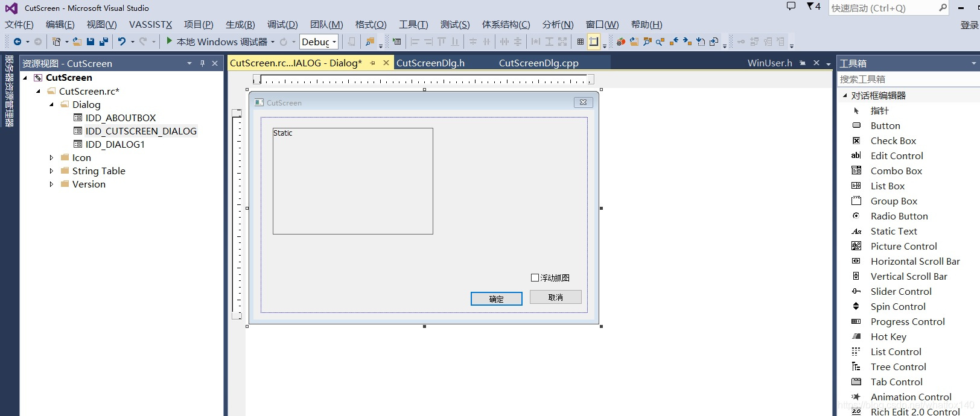Click the notifications flag icon
This screenshot has width=980, height=416.
pos(813,7)
